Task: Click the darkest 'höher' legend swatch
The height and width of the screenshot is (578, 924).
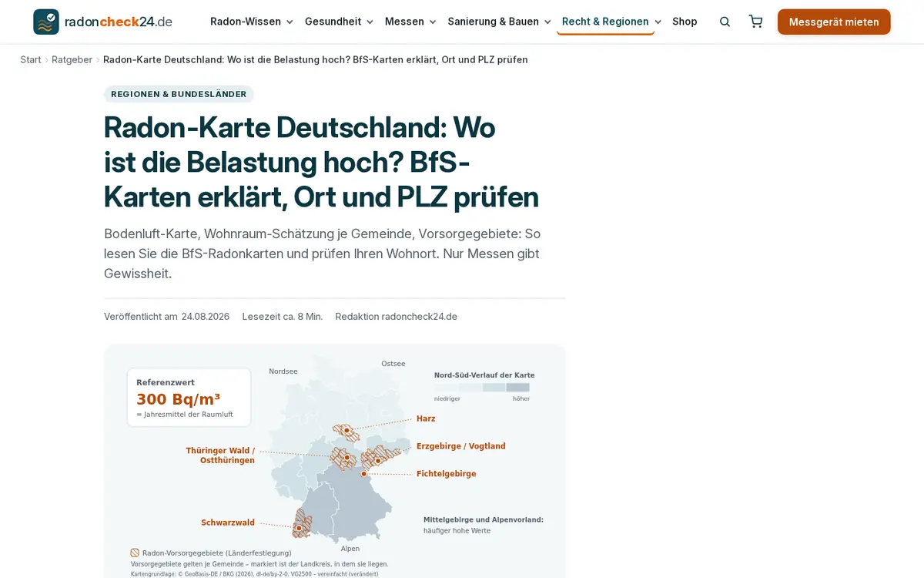Action: point(517,388)
